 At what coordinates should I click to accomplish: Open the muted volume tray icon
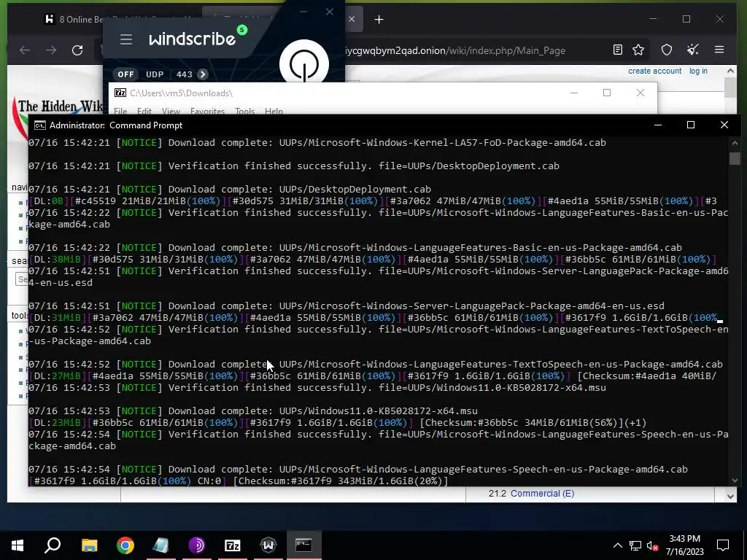point(653,545)
